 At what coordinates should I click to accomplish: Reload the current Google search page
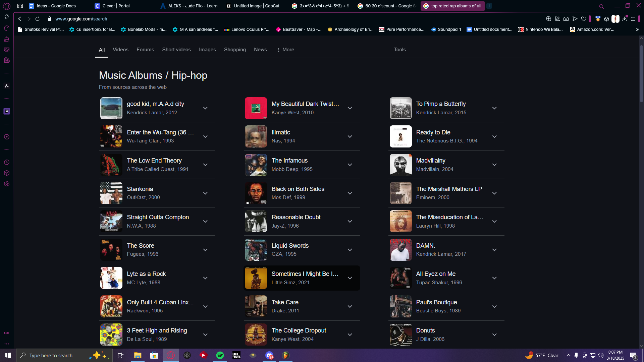(38, 19)
